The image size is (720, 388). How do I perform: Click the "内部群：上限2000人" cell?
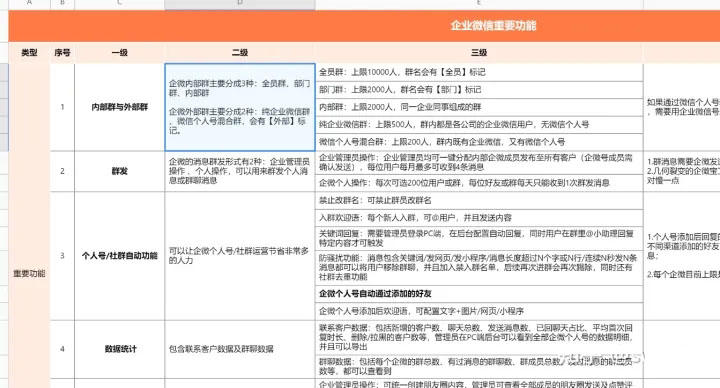point(479,107)
